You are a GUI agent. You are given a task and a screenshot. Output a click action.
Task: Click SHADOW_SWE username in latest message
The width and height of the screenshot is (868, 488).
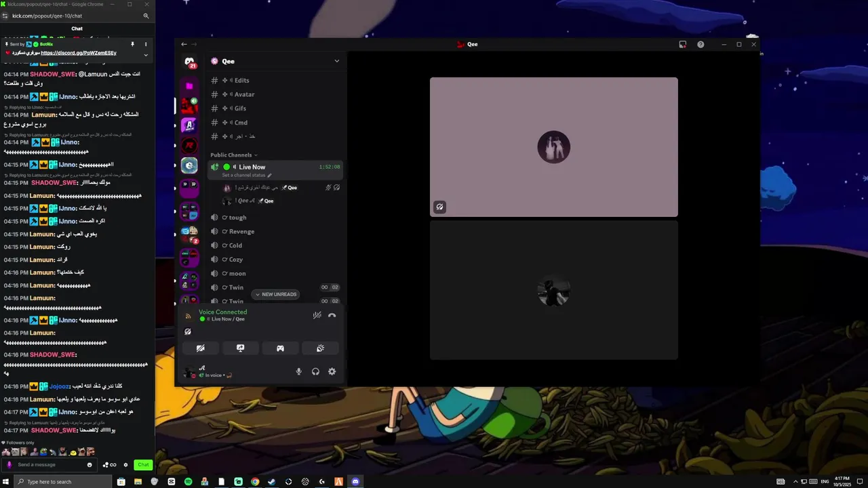point(54,430)
